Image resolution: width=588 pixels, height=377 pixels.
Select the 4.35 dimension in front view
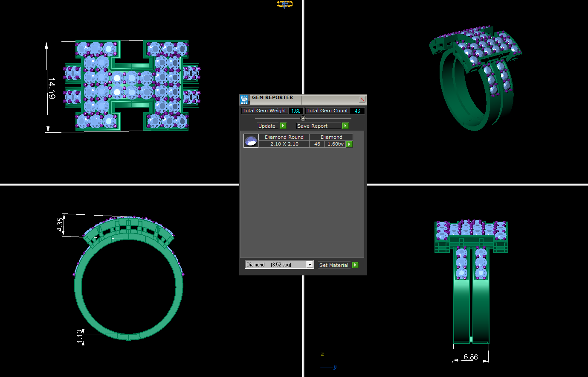tap(60, 224)
